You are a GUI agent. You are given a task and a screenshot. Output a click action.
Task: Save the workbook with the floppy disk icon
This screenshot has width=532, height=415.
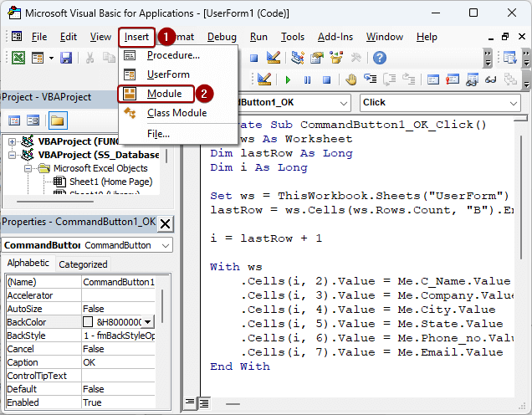(66, 58)
